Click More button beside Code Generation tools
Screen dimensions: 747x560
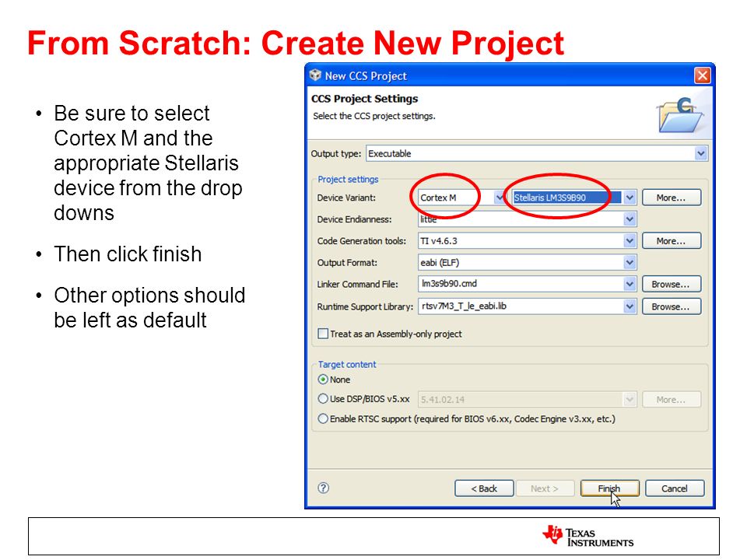(672, 241)
